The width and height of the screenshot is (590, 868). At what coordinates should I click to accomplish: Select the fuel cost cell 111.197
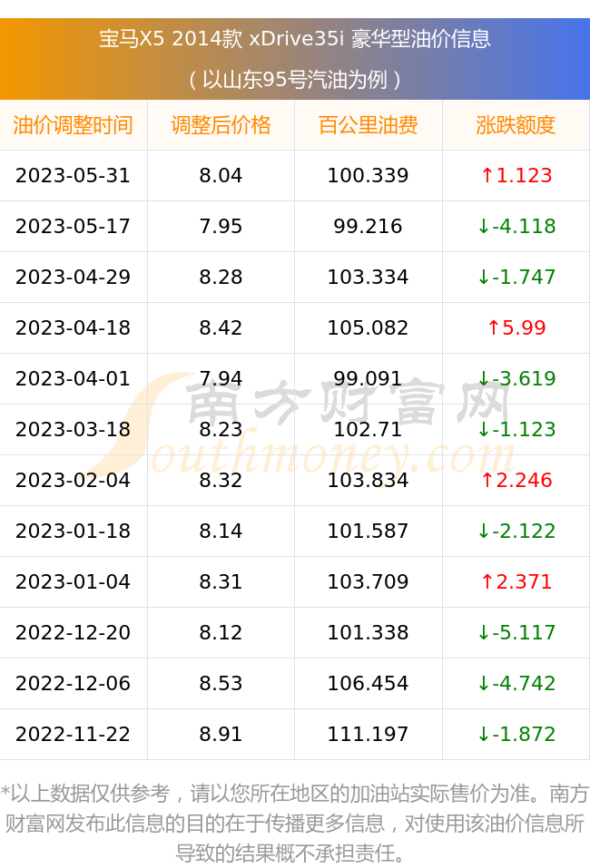[369, 734]
